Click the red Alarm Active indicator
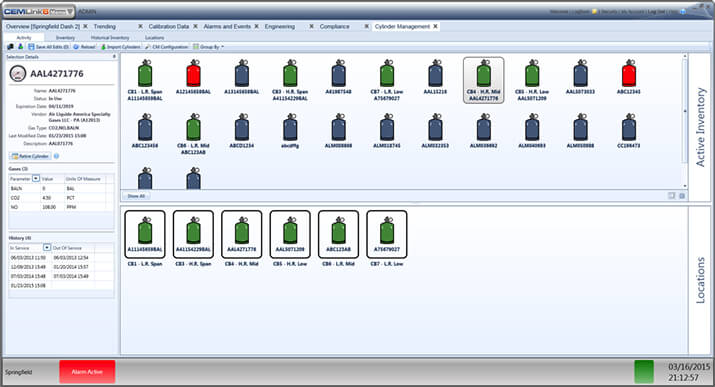This screenshot has height=387, width=715. (87, 372)
